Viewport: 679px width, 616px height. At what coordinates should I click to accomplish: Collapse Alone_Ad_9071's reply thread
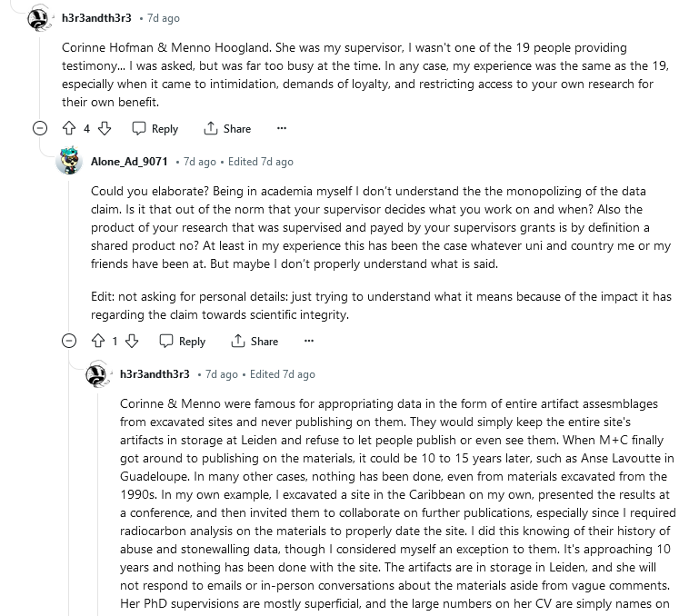click(x=69, y=342)
